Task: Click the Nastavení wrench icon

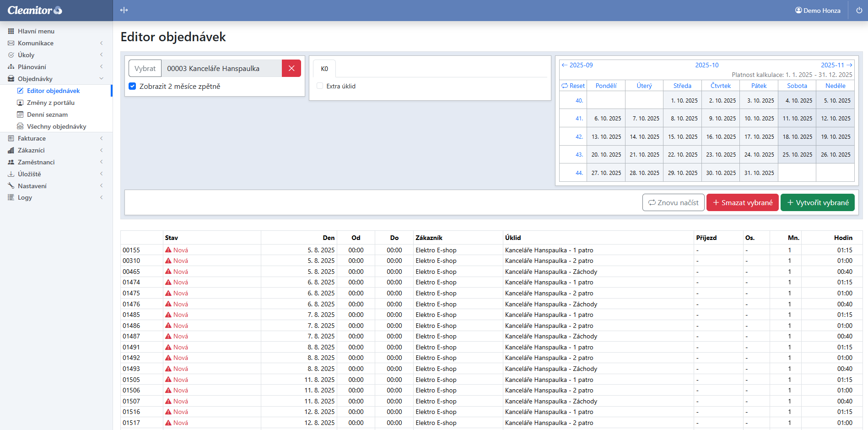Action: tap(11, 186)
